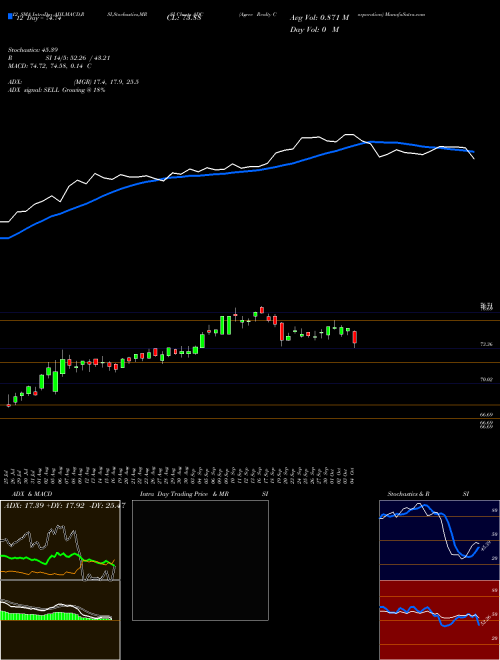Click the last red candlestick on the price chart
Screen dimensions: 500x660
click(355, 338)
